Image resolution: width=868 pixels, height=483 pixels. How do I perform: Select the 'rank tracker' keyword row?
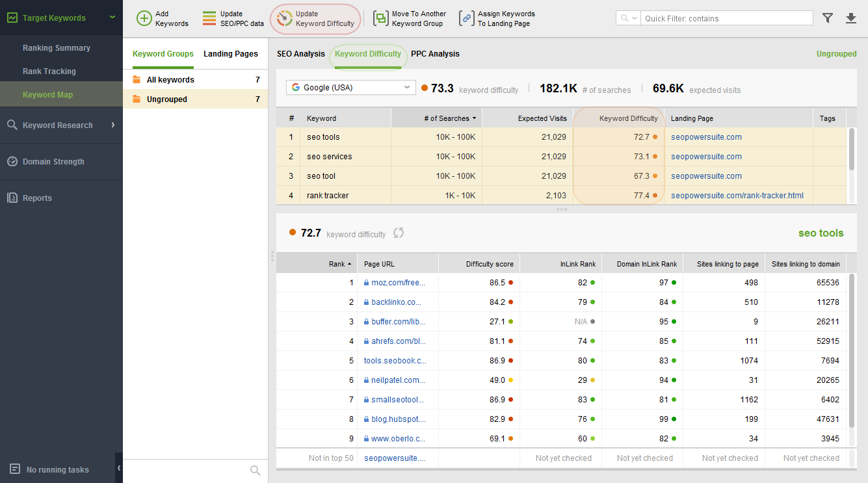click(x=561, y=195)
